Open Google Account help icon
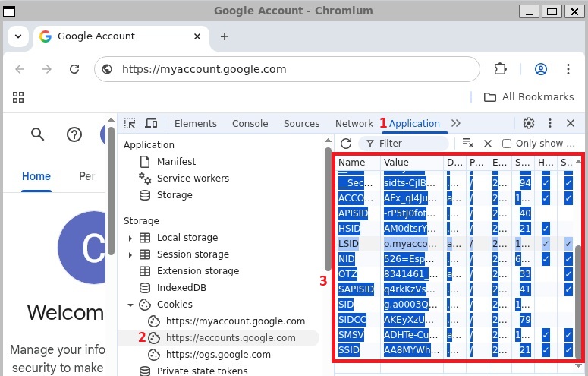 74,134
